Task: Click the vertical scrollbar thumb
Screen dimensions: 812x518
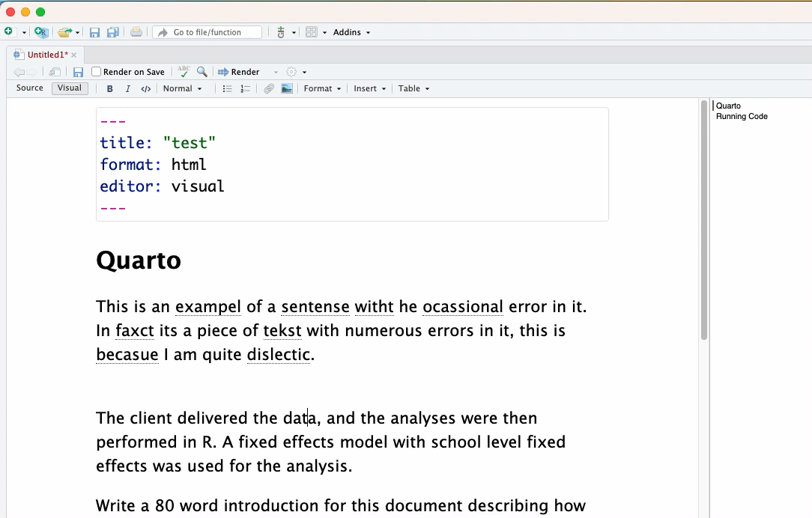Action: tap(704, 220)
